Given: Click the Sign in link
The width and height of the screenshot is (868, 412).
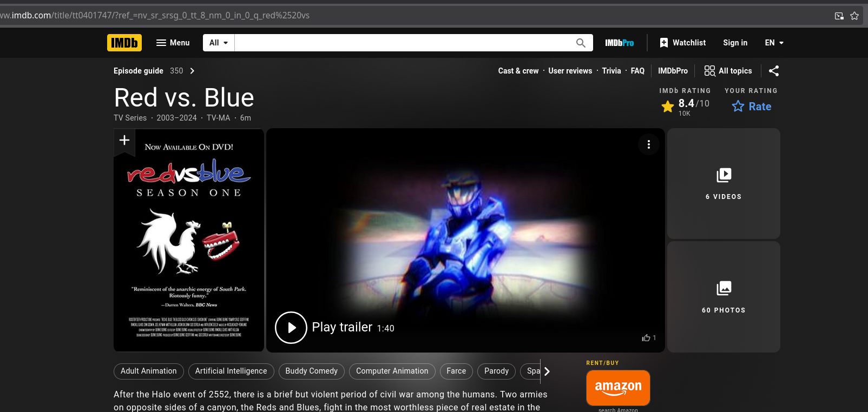Looking at the screenshot, I should tap(735, 43).
